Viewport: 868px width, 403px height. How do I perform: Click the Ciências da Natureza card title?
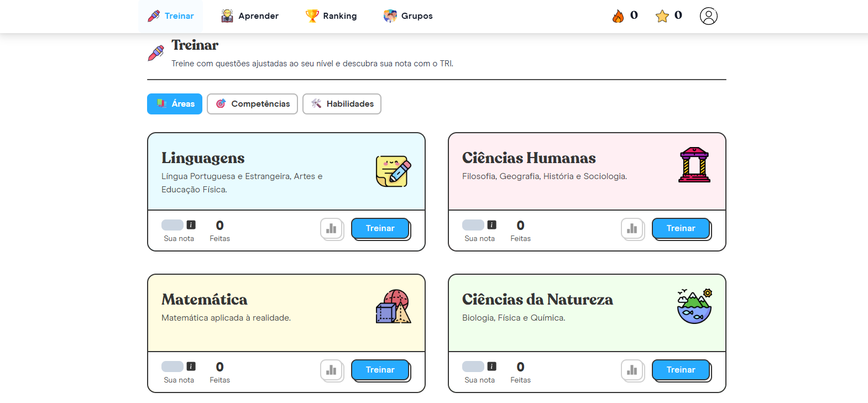[x=537, y=300]
